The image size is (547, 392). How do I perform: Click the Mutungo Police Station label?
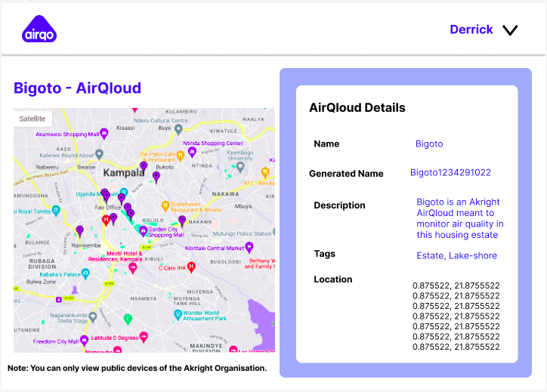242,233
